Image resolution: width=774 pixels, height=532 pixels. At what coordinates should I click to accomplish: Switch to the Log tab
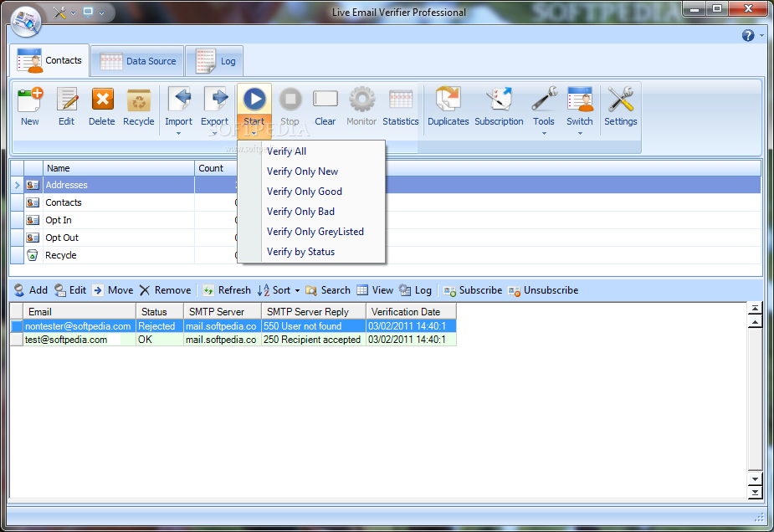tap(214, 61)
